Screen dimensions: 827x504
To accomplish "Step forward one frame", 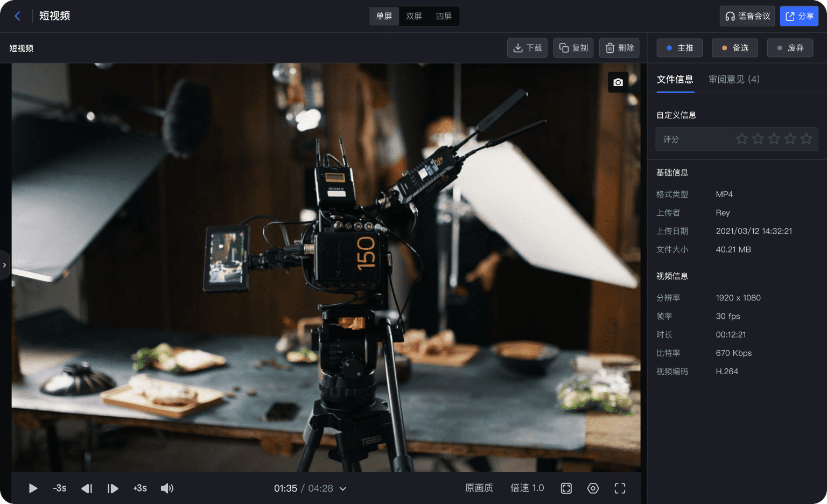I will [x=113, y=488].
